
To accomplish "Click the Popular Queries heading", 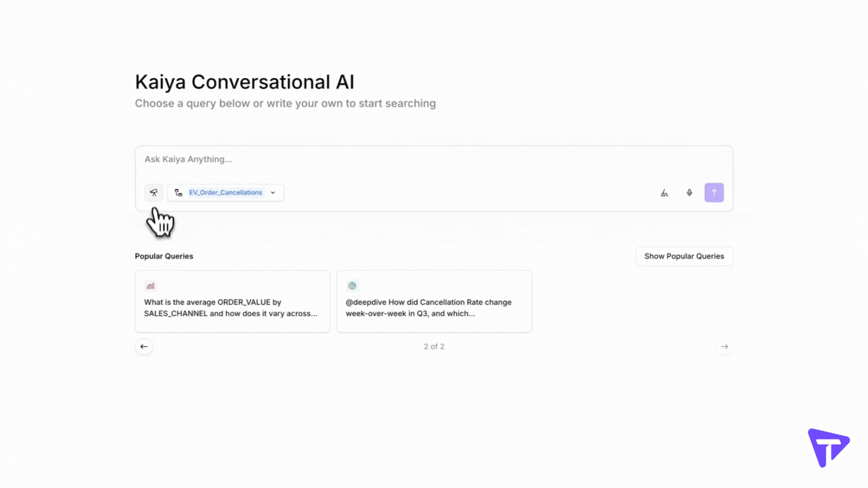I will (x=164, y=256).
